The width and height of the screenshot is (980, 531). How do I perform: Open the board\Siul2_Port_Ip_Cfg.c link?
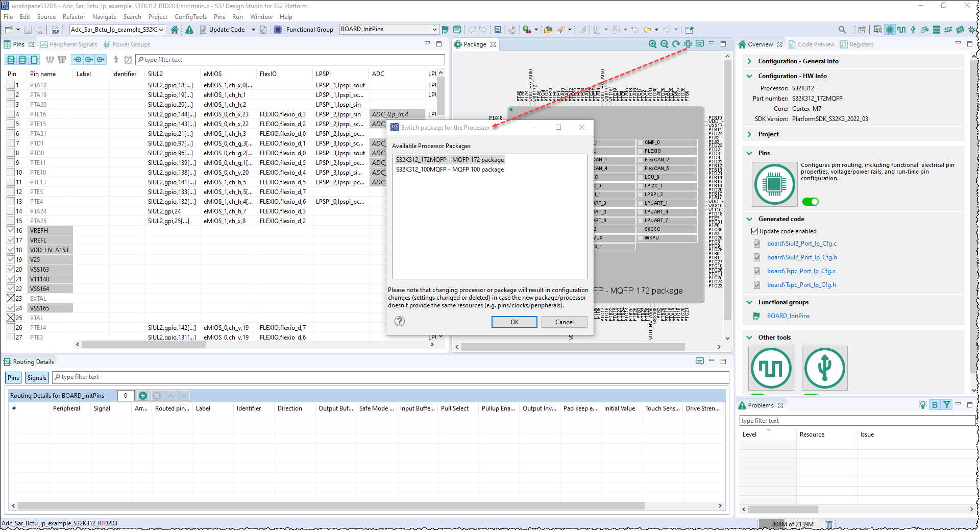point(802,244)
